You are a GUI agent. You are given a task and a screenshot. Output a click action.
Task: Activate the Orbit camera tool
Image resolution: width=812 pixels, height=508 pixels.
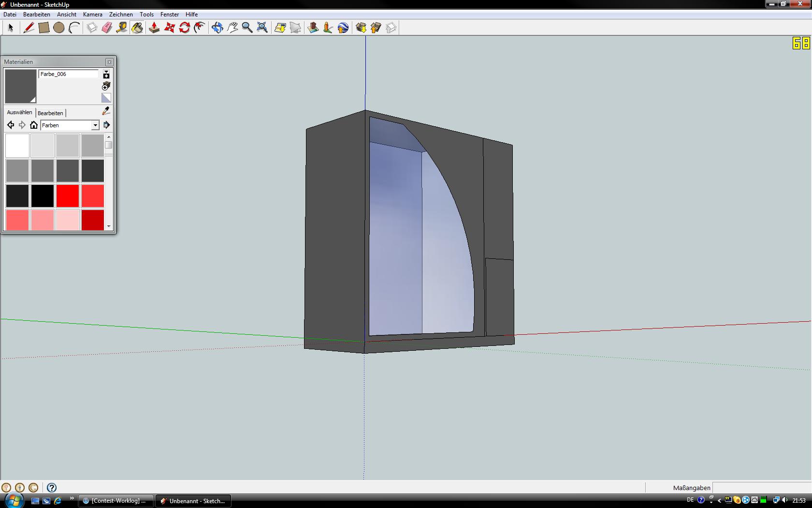tap(217, 28)
